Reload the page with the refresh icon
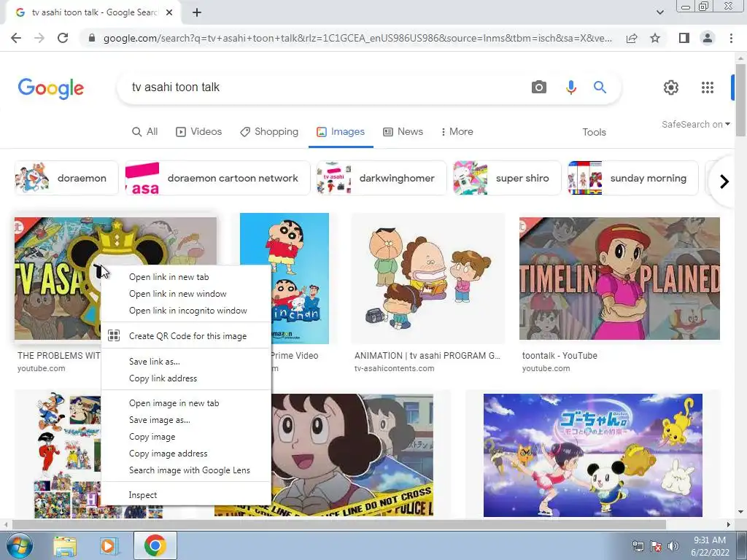This screenshot has width=747, height=560. 63,38
